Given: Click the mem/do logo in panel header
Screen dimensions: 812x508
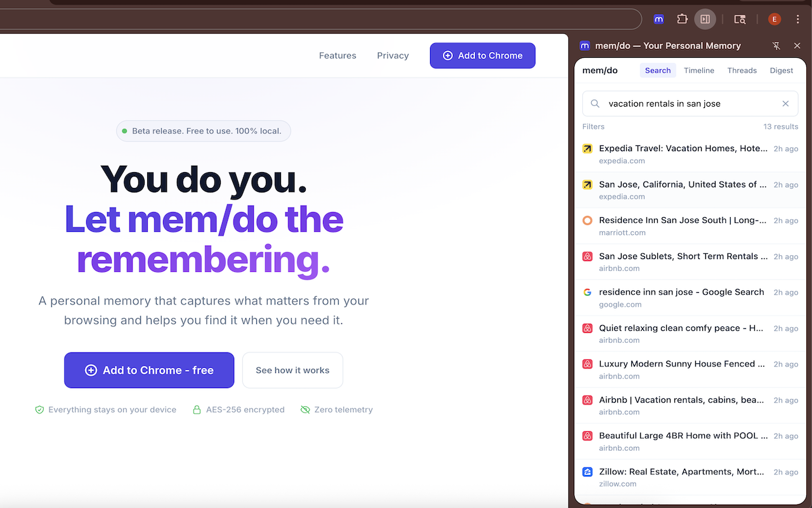Looking at the screenshot, I should pyautogui.click(x=584, y=46).
